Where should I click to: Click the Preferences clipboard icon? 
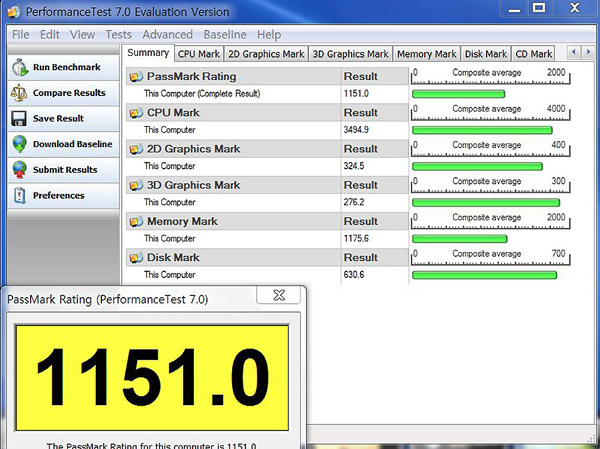(x=20, y=195)
